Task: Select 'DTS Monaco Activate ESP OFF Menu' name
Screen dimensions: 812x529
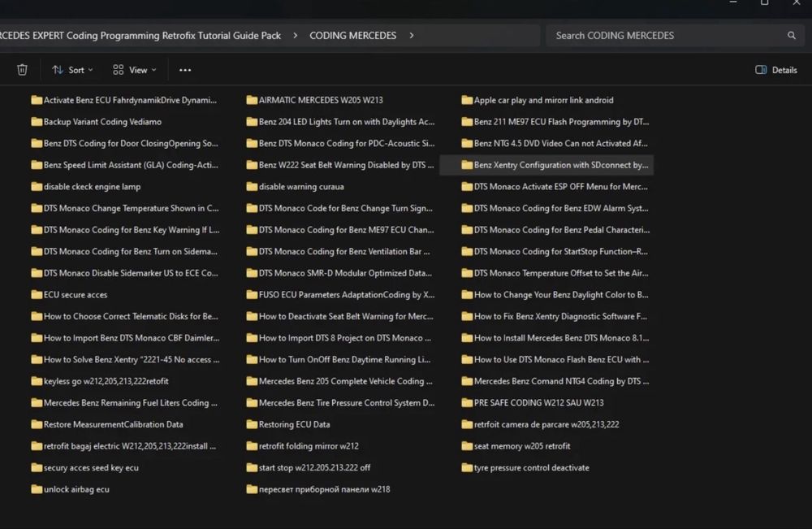Action: [561, 187]
